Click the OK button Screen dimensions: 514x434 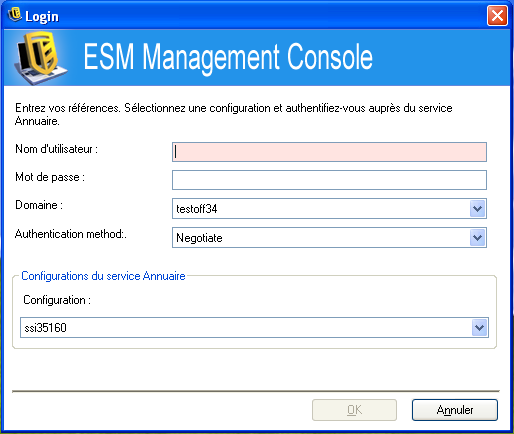click(354, 410)
